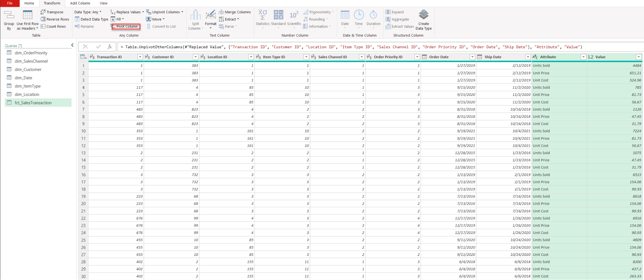Click the fx formula icon
This screenshot has height=280, width=644.
coord(110,47)
